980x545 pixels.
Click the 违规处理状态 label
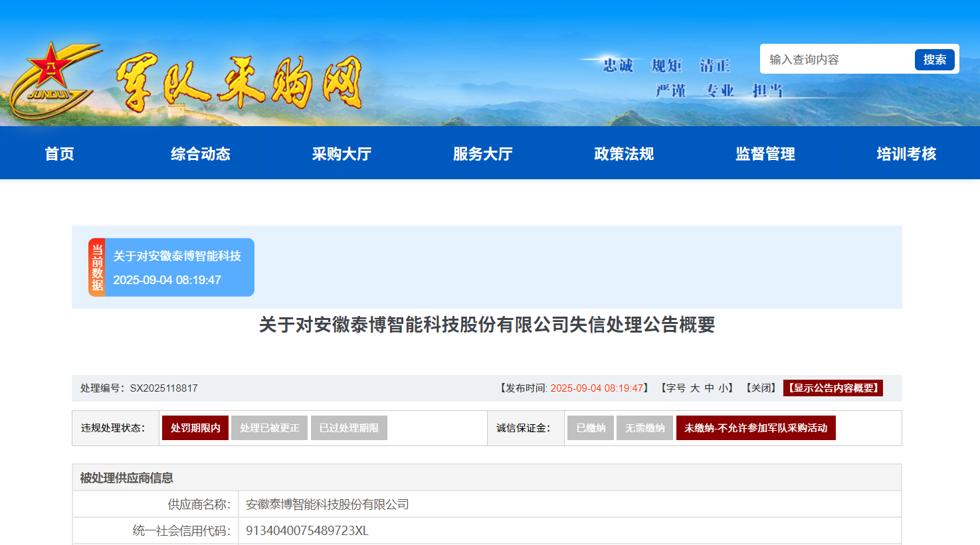113,428
